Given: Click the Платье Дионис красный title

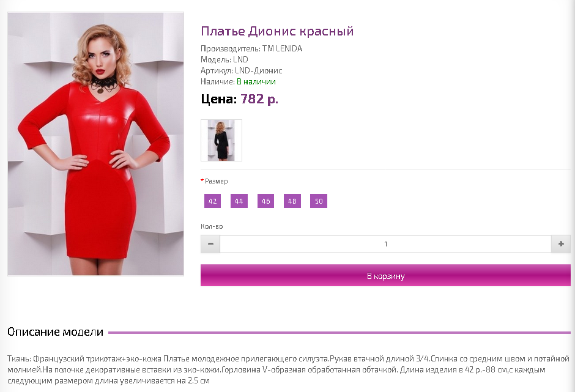Looking at the screenshot, I should (x=277, y=31).
